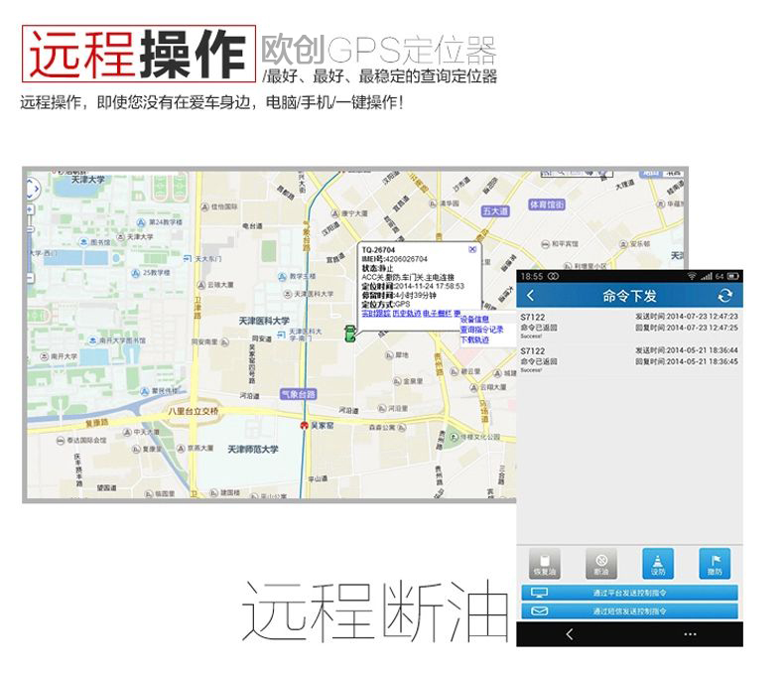The image size is (784, 674).
Task: Click the 天津大学 label at map top
Action: point(88,179)
